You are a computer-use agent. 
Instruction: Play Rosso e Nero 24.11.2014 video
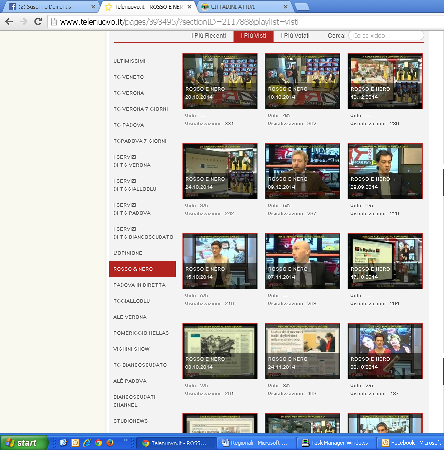click(x=303, y=351)
